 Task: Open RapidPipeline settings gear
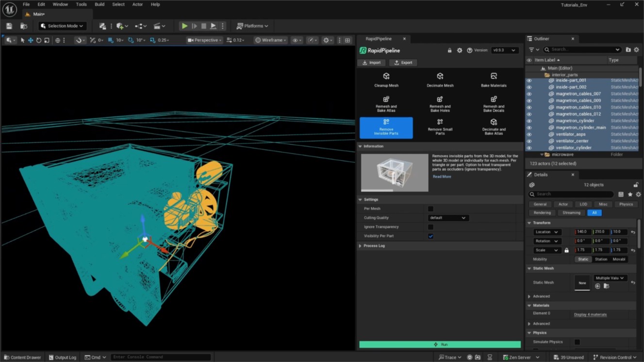coord(460,50)
